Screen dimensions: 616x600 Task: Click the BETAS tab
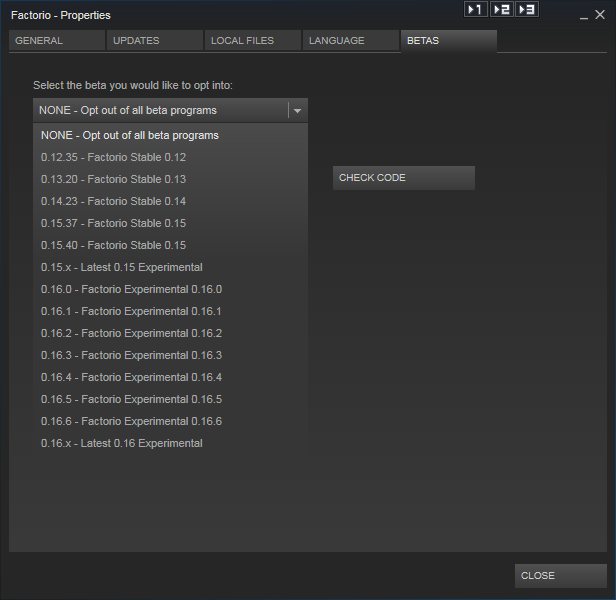[x=449, y=41]
